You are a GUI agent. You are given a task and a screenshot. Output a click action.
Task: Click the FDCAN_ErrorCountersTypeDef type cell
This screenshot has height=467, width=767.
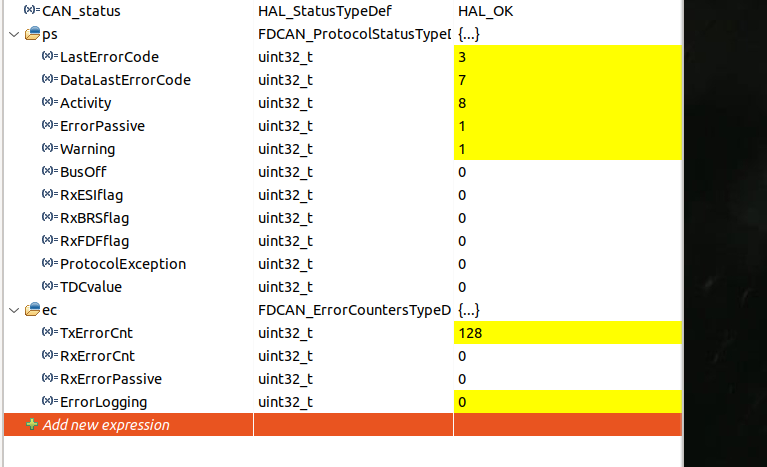pos(353,310)
